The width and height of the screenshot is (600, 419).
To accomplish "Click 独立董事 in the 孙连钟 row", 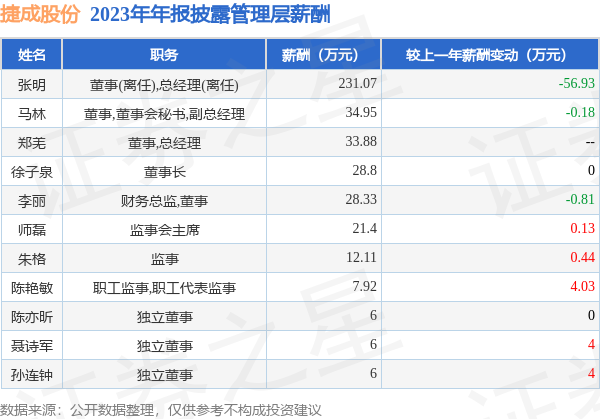I will pyautogui.click(x=165, y=375).
